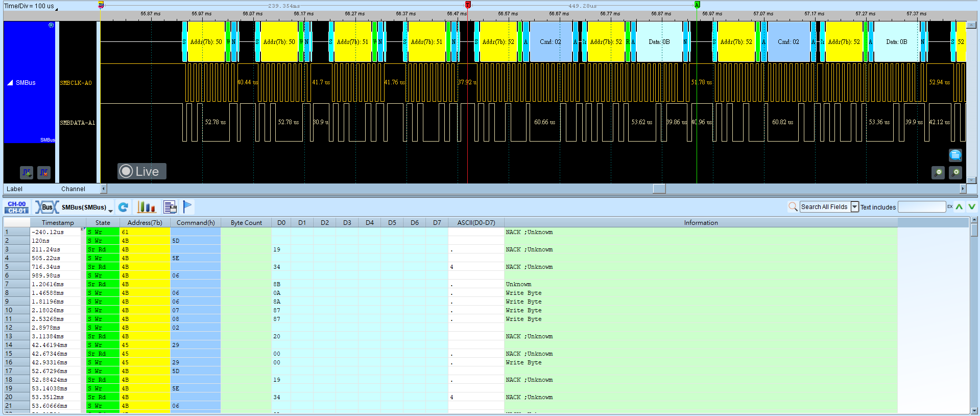Jump to previous search result arrow

point(959,206)
